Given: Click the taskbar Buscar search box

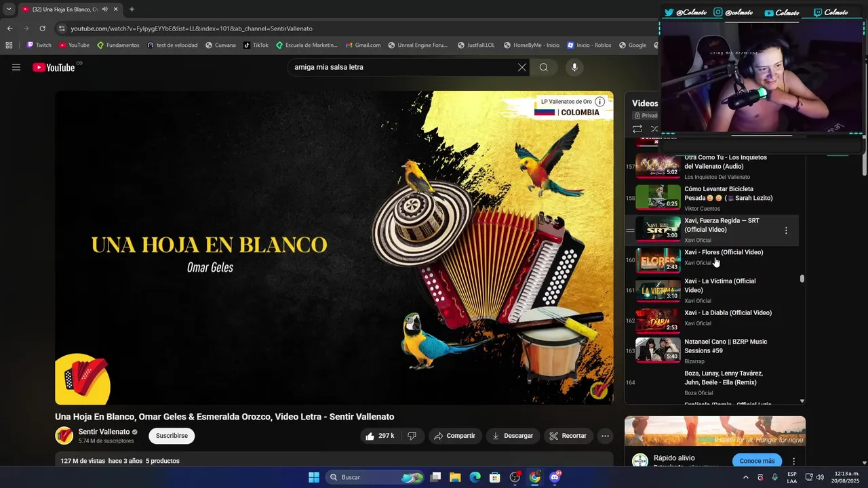Looking at the screenshot, I should point(376,477).
